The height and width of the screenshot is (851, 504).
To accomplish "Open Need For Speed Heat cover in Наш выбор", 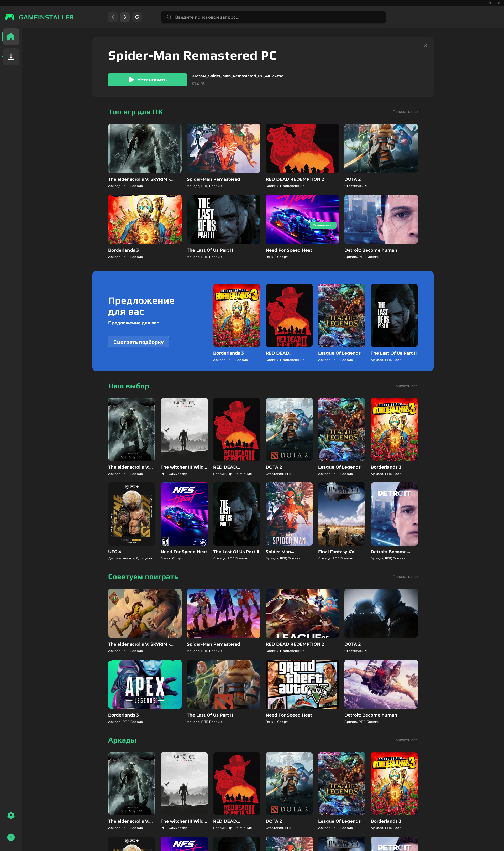I will 184,514.
